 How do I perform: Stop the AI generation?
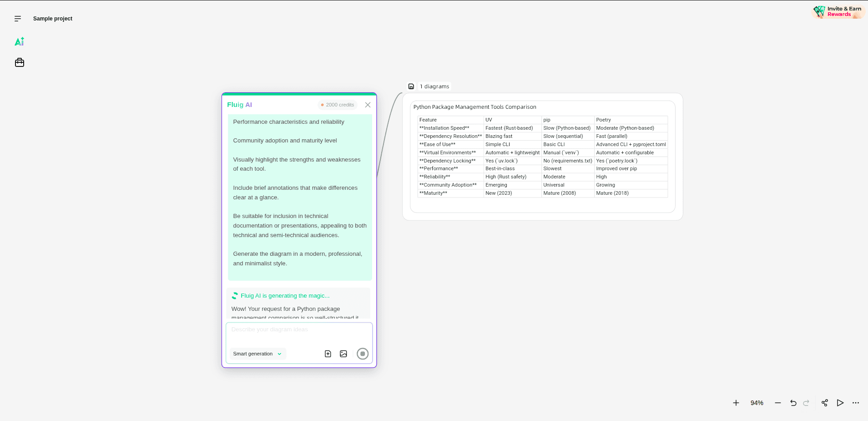point(363,354)
